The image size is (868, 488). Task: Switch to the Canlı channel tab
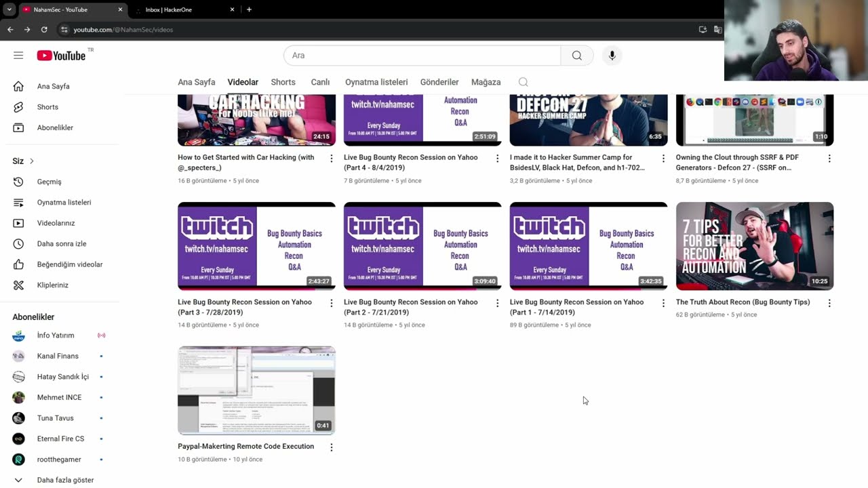320,82
